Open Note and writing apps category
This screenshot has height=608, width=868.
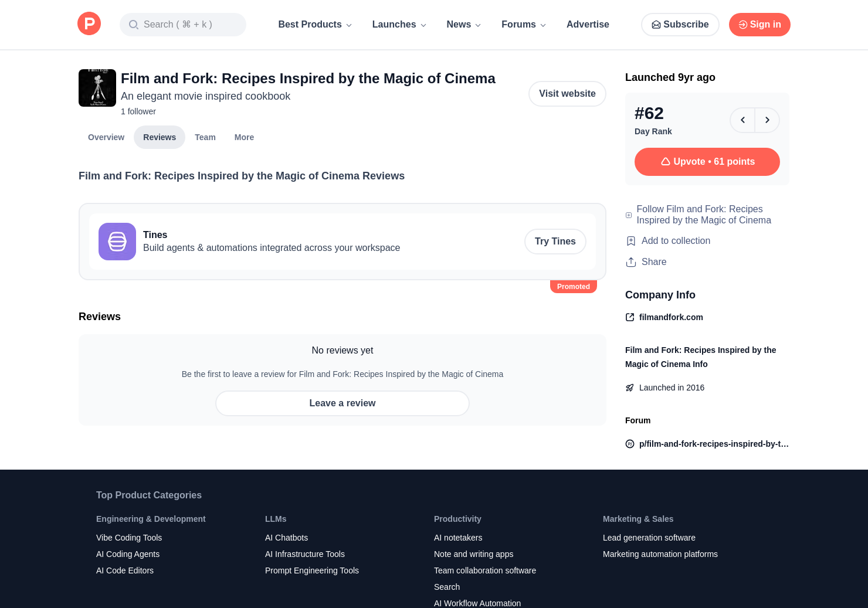(x=473, y=554)
